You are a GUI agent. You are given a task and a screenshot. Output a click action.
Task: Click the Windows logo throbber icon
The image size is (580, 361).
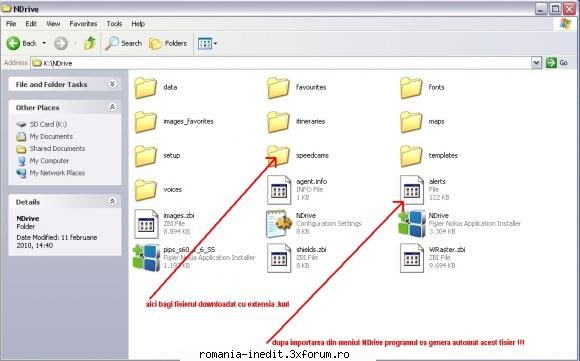565,24
